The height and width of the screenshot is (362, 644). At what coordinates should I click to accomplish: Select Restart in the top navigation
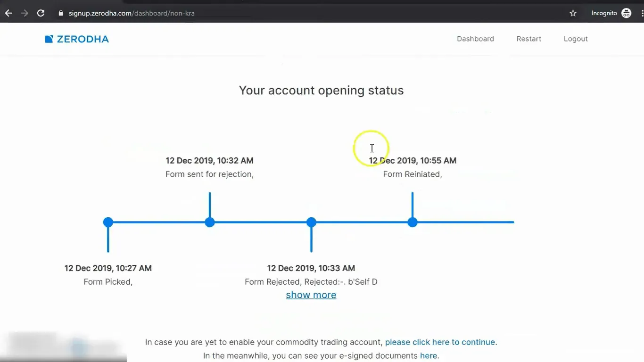pos(529,39)
